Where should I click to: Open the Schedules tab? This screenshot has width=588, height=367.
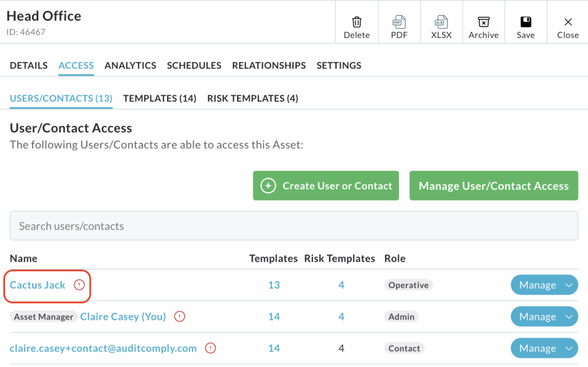click(194, 65)
